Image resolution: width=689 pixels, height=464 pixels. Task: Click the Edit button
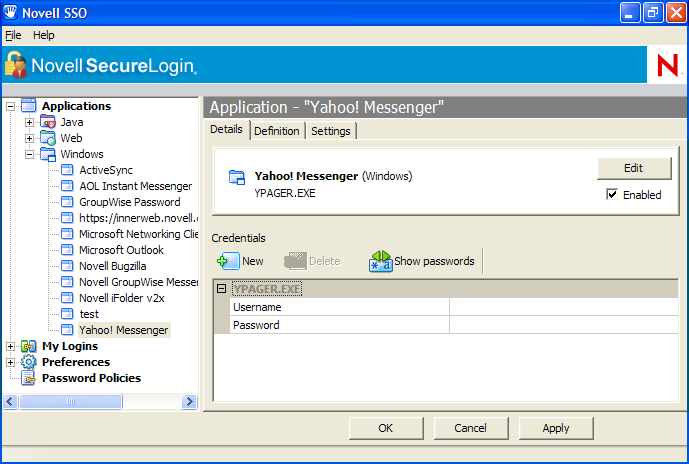(634, 168)
